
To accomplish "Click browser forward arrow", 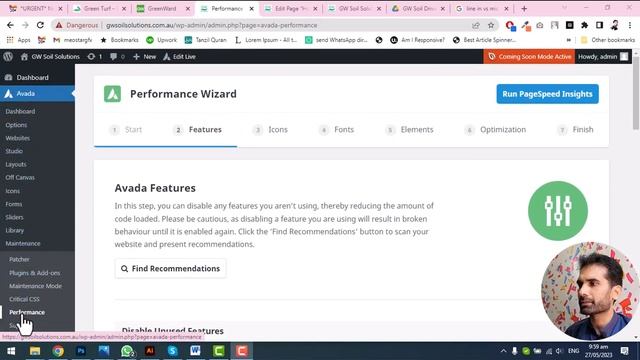I will pyautogui.click(x=25, y=25).
